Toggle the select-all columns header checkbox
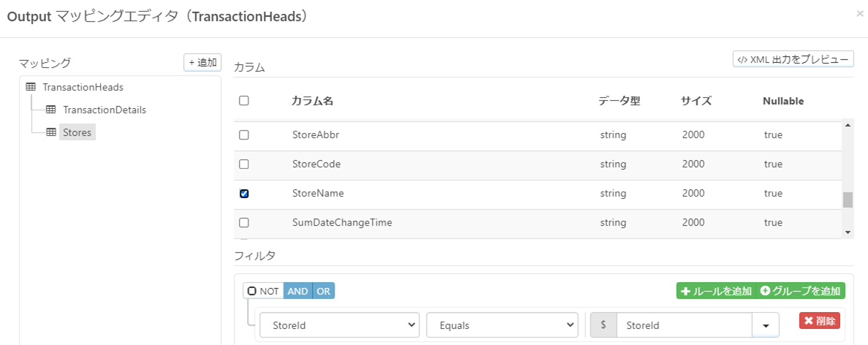868x345 pixels. point(244,101)
